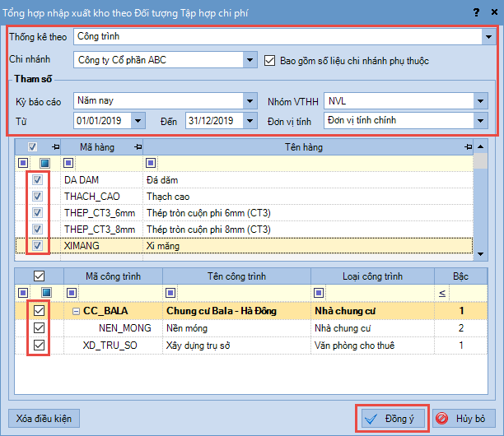Close the dialog with the X button
The height and width of the screenshot is (436, 504).
pyautogui.click(x=494, y=12)
